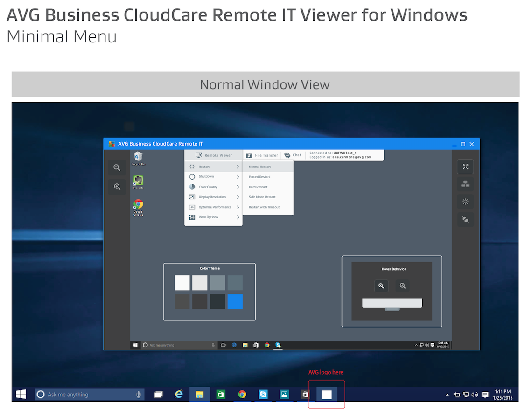Image resolution: width=532 pixels, height=417 pixels.
Task: Click the zoom out icon in viewer sidebar
Action: tap(117, 167)
